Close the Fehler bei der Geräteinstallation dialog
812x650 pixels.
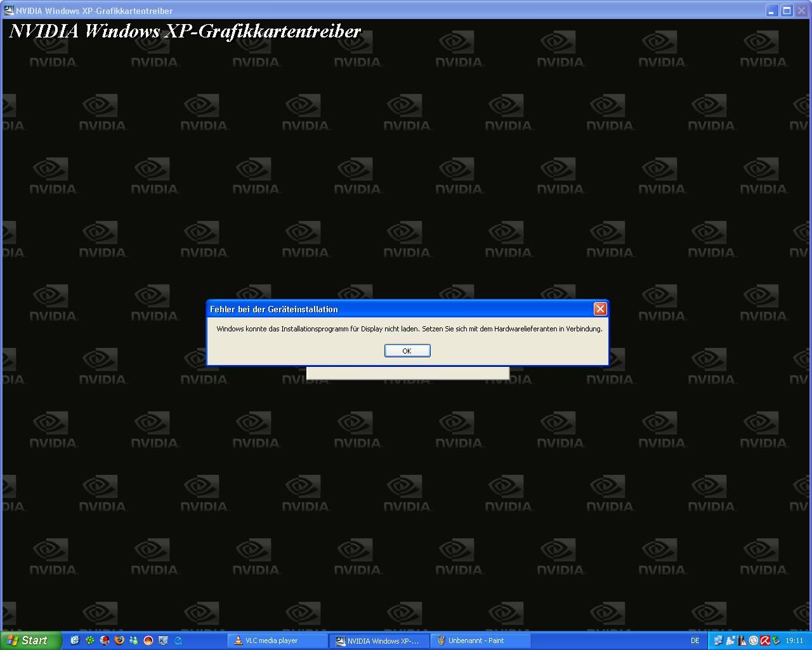(600, 308)
